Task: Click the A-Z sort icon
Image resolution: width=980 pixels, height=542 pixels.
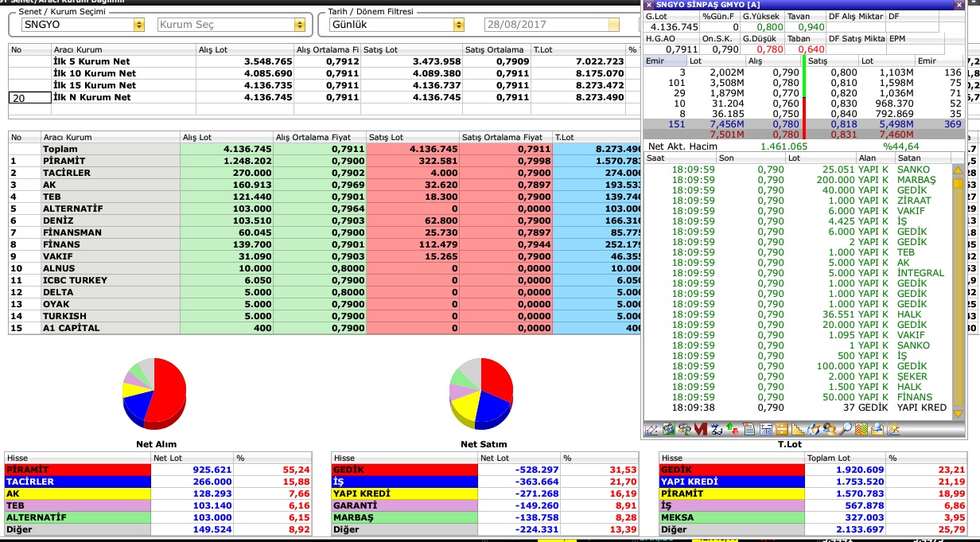Action: pos(717,429)
